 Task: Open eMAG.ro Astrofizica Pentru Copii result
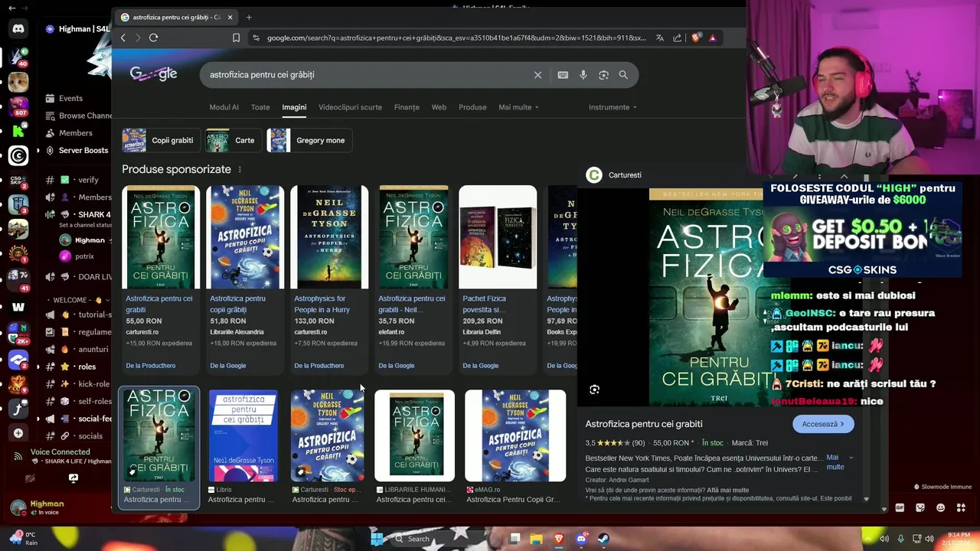(515, 448)
